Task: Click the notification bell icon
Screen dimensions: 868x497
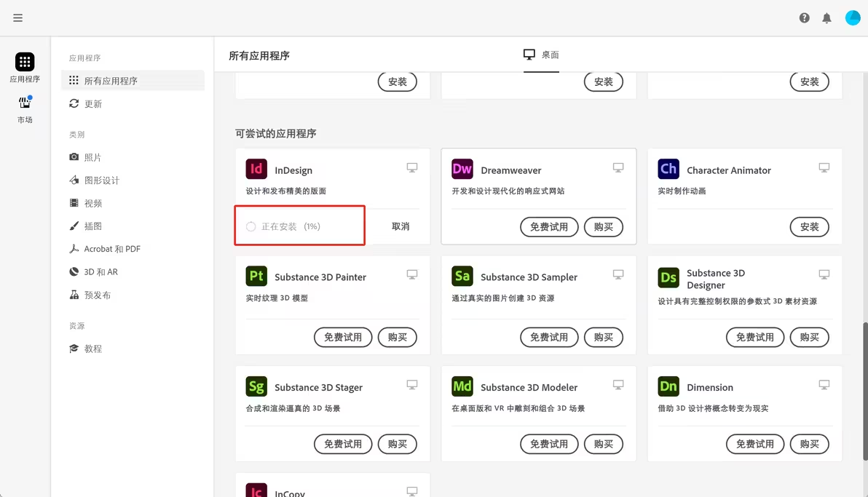Action: [826, 17]
